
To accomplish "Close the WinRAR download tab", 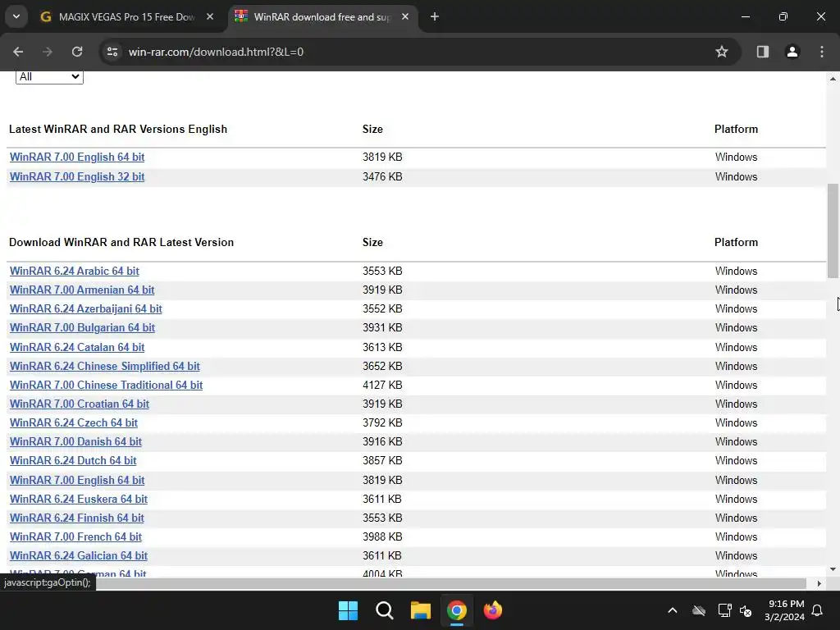I will coord(405,17).
